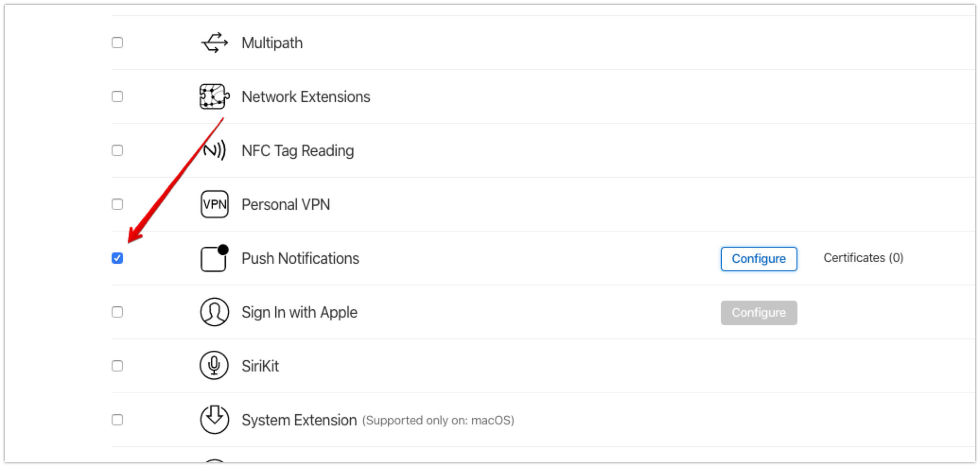The image size is (980, 467).
Task: Enable the Network Extensions capability
Action: [x=117, y=96]
